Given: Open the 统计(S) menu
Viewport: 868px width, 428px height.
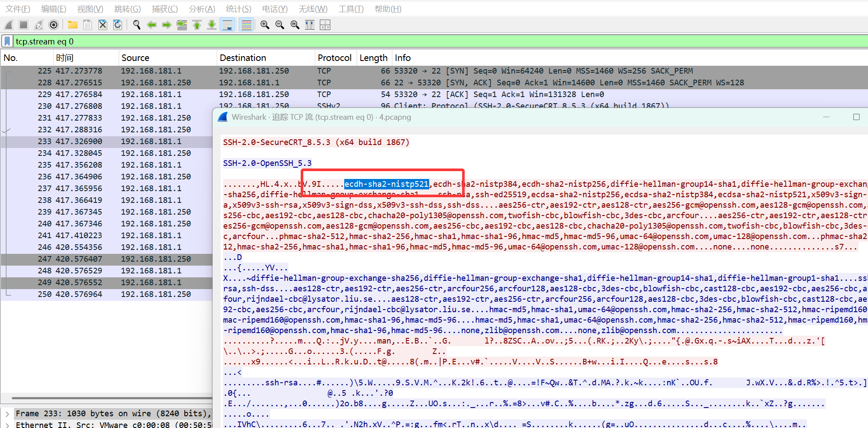Looking at the screenshot, I should pos(238,9).
